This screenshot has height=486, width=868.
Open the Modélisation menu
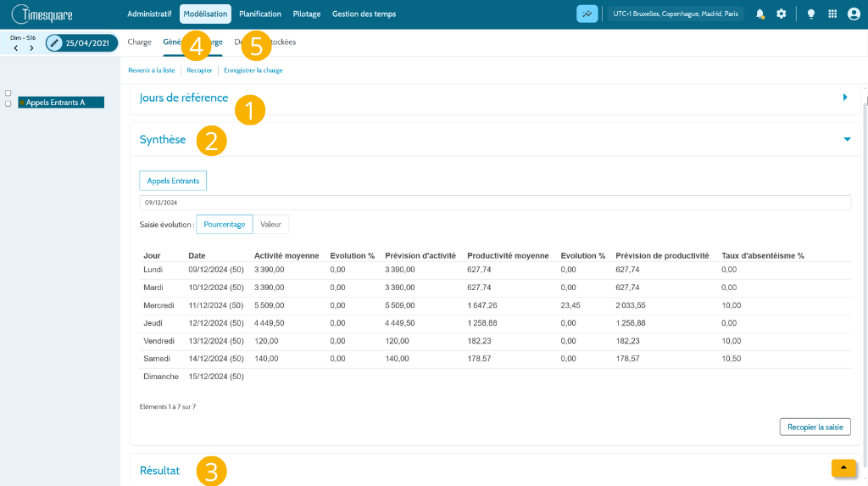(x=205, y=14)
